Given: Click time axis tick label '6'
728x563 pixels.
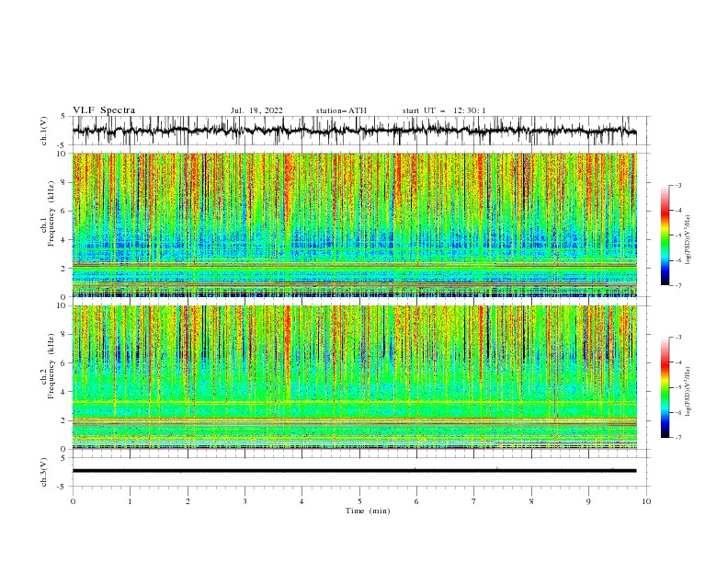Looking at the screenshot, I should click(416, 501).
